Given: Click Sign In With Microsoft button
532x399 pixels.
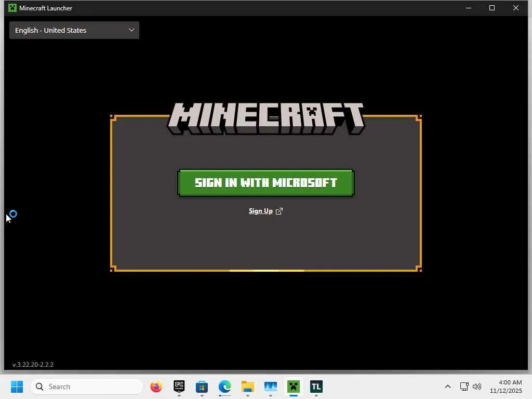Looking at the screenshot, I should pyautogui.click(x=265, y=183).
